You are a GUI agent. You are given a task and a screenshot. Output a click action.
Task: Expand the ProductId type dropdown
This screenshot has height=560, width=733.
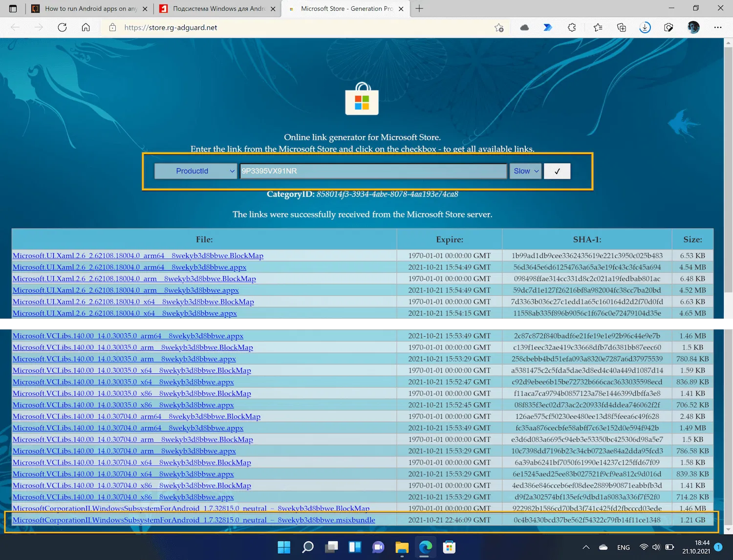coord(195,171)
